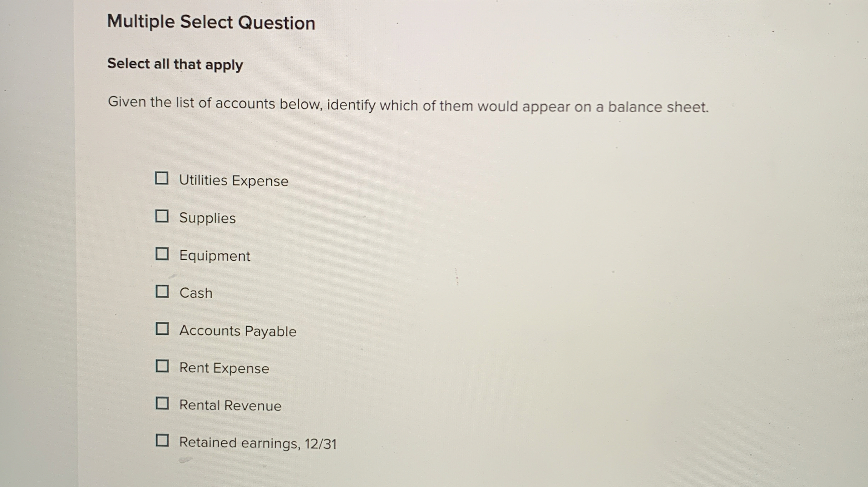
Task: Check the Rental Revenue checkbox
Action: (x=163, y=404)
